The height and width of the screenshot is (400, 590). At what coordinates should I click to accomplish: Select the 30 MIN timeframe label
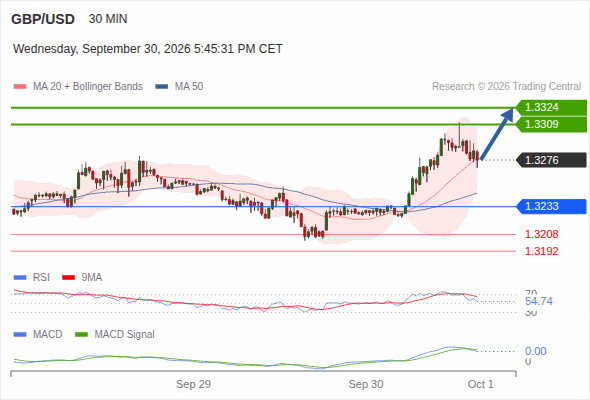point(108,19)
